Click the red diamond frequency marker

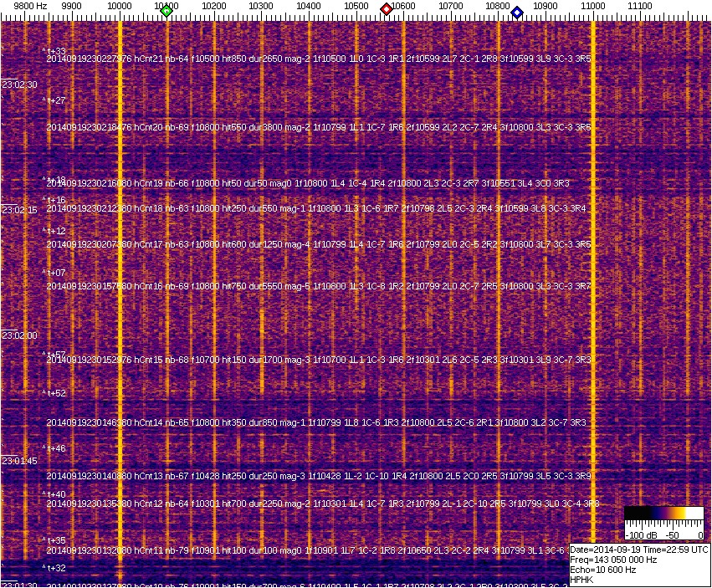[387, 9]
